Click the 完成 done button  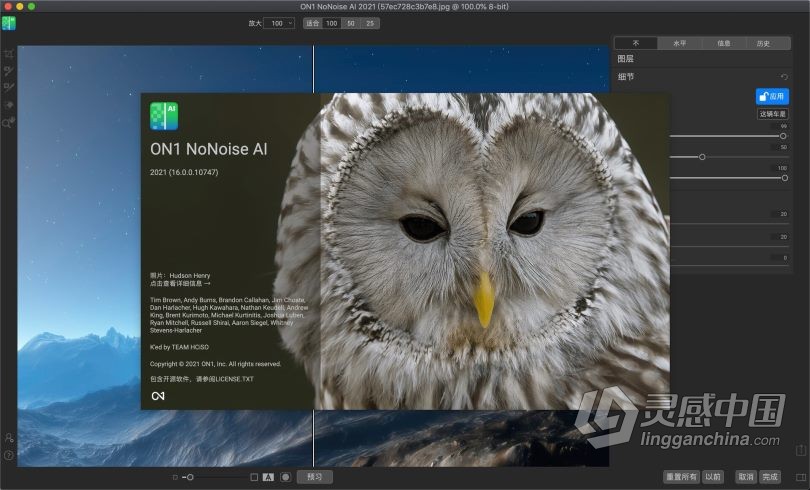[x=770, y=477]
